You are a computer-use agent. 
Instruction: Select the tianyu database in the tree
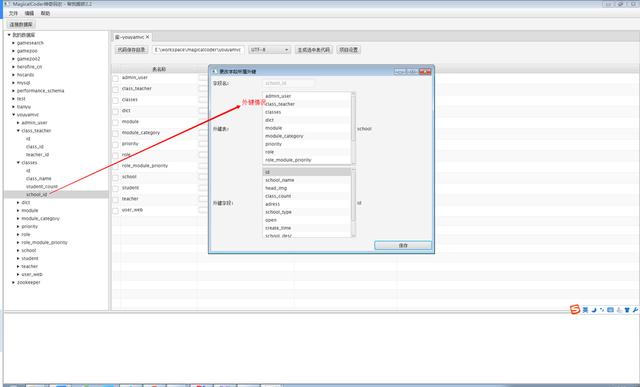pyautogui.click(x=24, y=107)
